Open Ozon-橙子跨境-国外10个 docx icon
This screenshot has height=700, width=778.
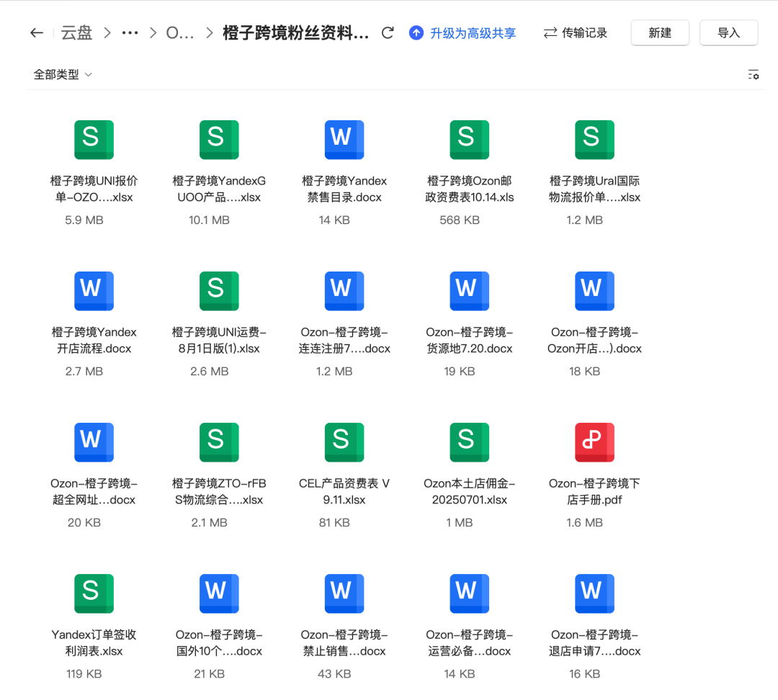219,594
